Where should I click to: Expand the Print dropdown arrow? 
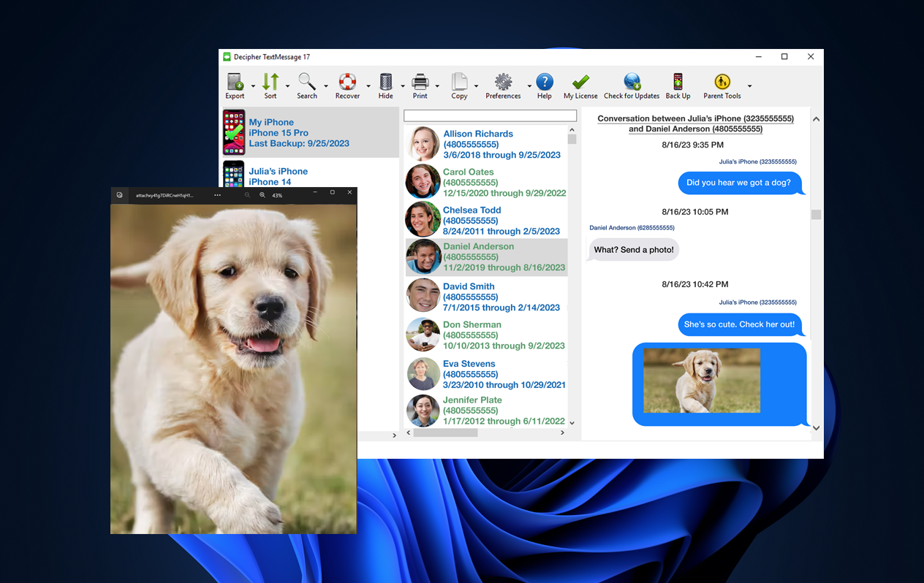coord(437,86)
